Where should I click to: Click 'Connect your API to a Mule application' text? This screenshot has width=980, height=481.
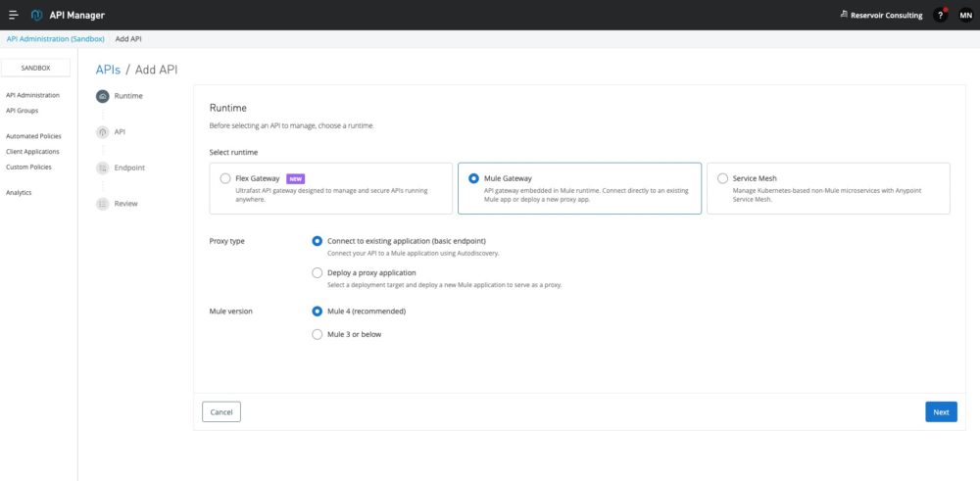[414, 254]
